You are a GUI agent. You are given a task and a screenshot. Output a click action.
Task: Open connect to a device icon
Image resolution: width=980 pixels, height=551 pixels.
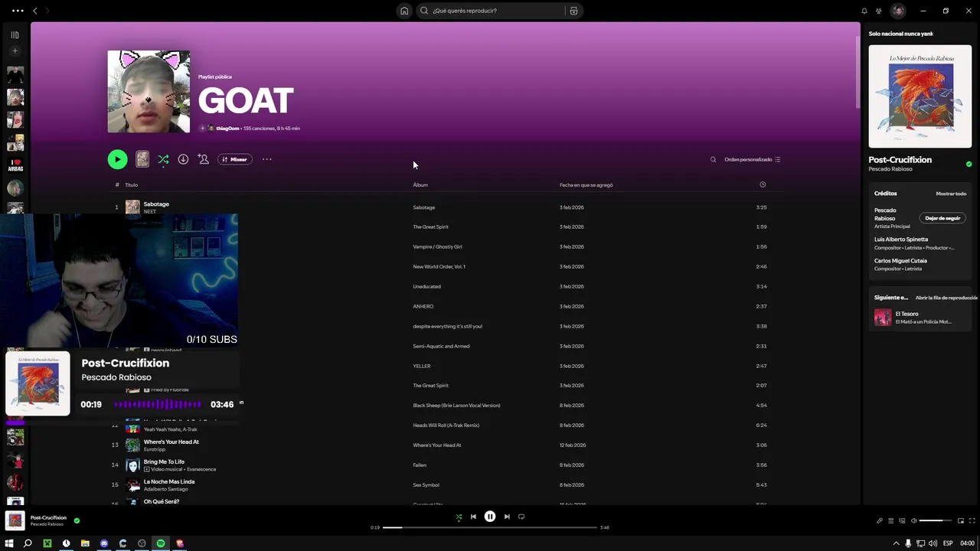pyautogui.click(x=902, y=520)
